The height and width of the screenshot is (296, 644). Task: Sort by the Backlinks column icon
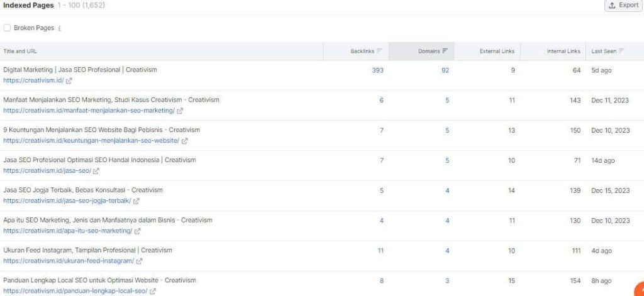click(379, 52)
